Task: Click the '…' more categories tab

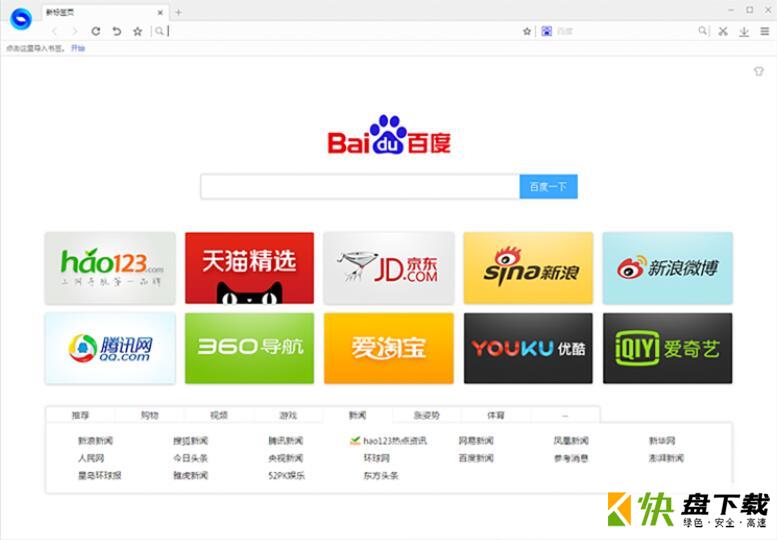Action: pos(565,415)
